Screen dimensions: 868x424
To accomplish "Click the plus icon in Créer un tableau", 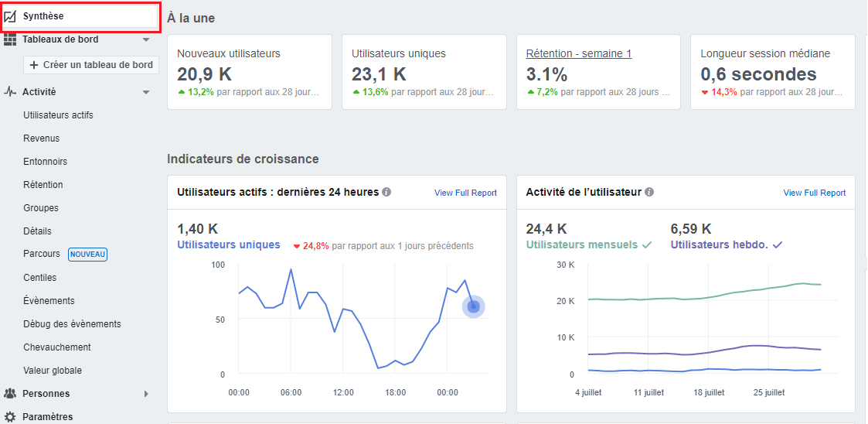I will click(34, 65).
